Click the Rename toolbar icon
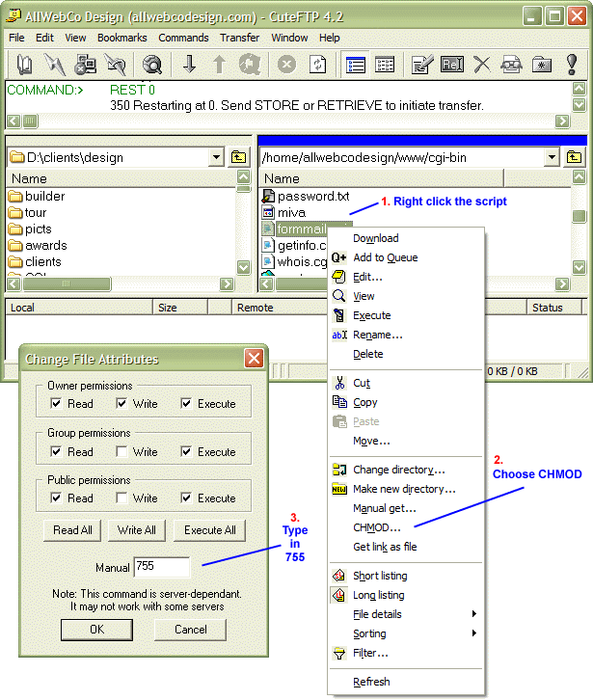 pos(452,65)
